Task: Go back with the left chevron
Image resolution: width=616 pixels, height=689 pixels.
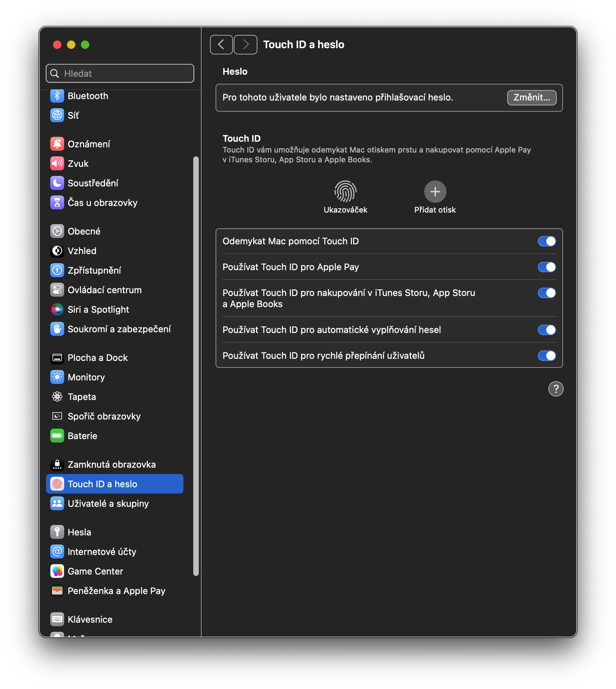Action: click(221, 45)
